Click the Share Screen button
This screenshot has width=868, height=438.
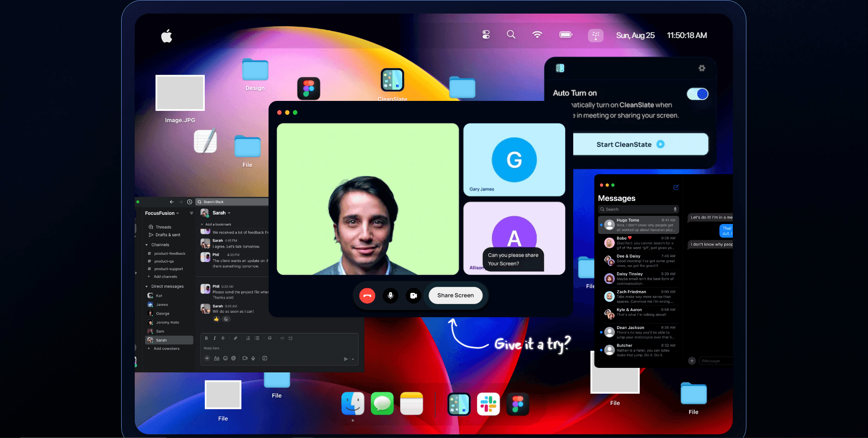455,295
